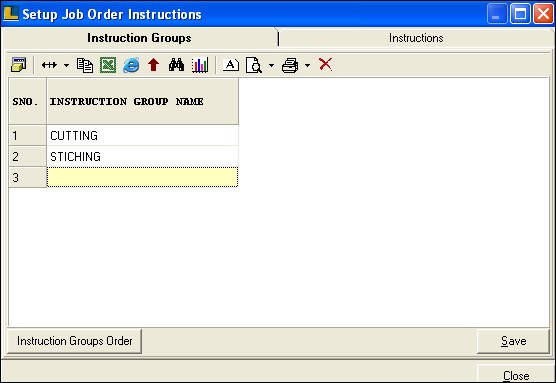Open the bar chart icon
Image resolution: width=556 pixels, height=383 pixels.
200,65
